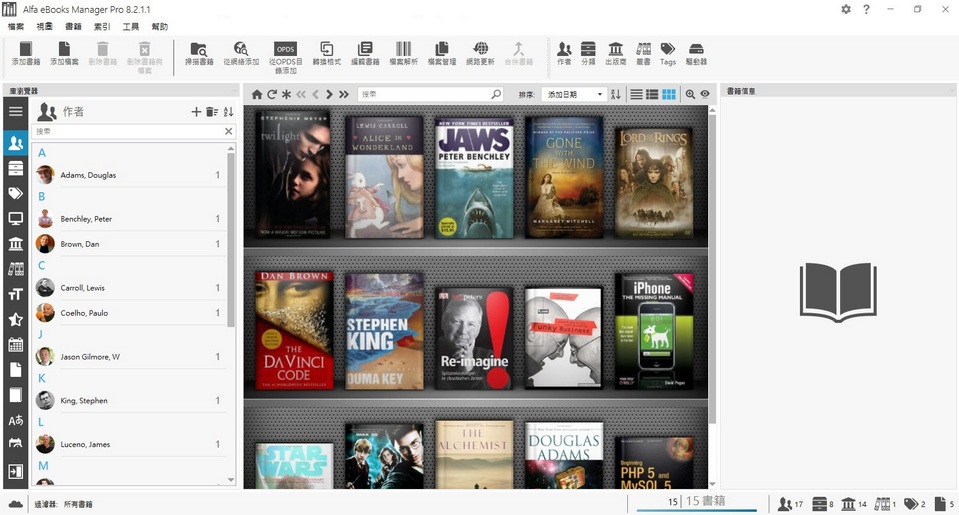Select author Adams, Douglas in the list

pyautogui.click(x=88, y=175)
